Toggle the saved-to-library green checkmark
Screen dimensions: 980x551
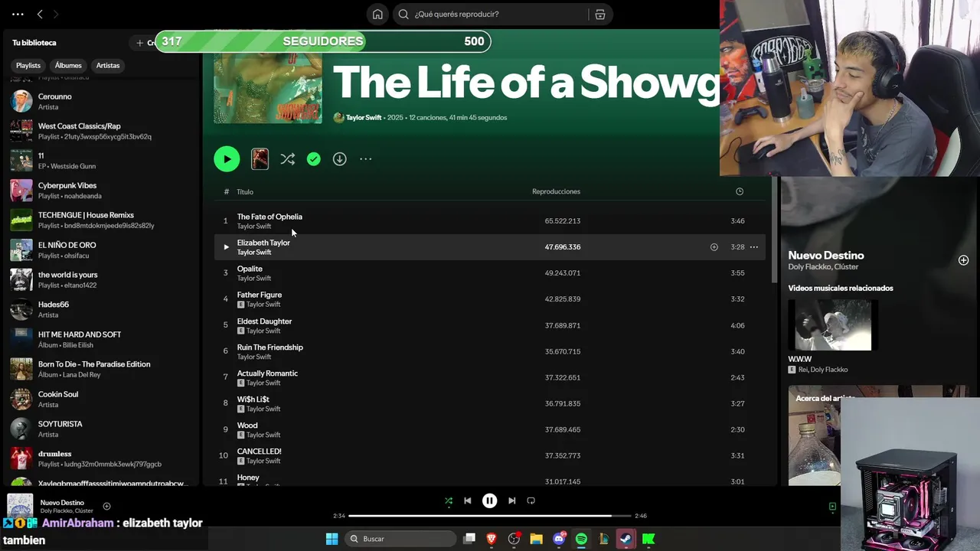click(313, 159)
